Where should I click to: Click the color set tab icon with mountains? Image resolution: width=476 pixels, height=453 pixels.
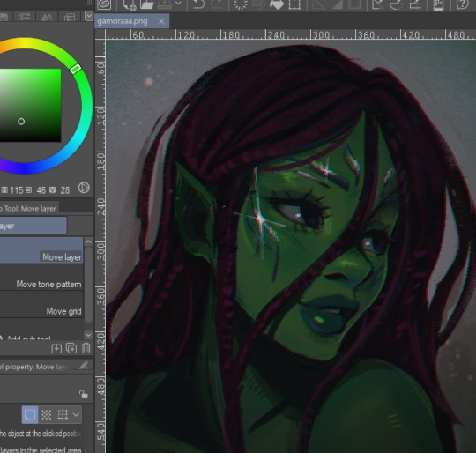point(47,18)
